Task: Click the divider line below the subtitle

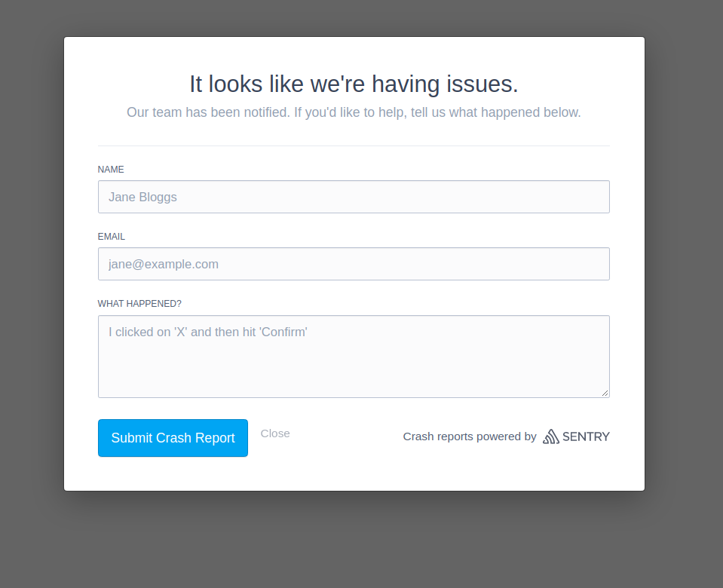Action: (x=354, y=145)
